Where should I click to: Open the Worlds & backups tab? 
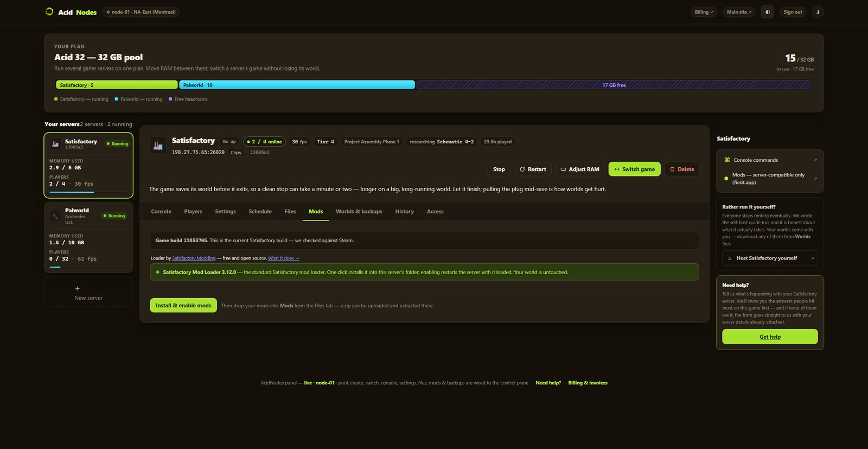coord(359,211)
